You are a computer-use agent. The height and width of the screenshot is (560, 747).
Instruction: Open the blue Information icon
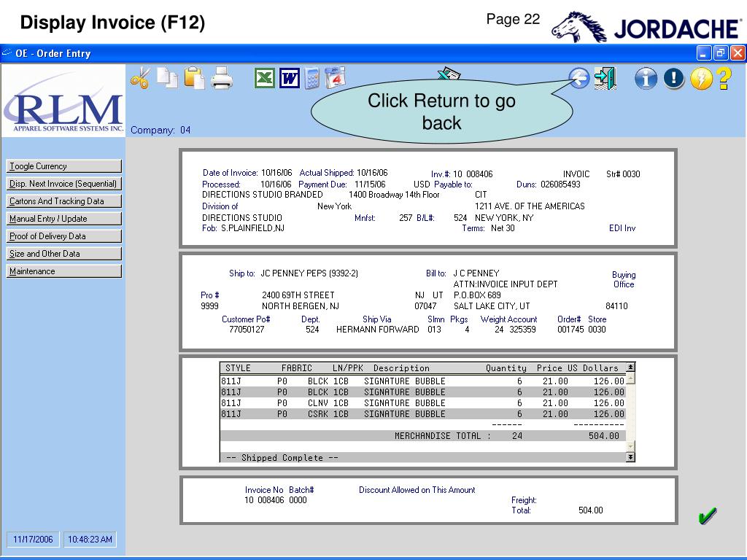[646, 78]
